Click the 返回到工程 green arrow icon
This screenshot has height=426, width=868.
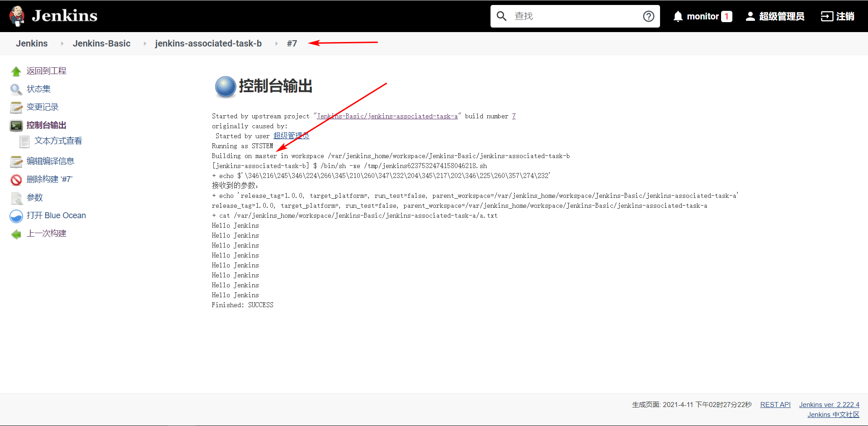[x=16, y=71]
